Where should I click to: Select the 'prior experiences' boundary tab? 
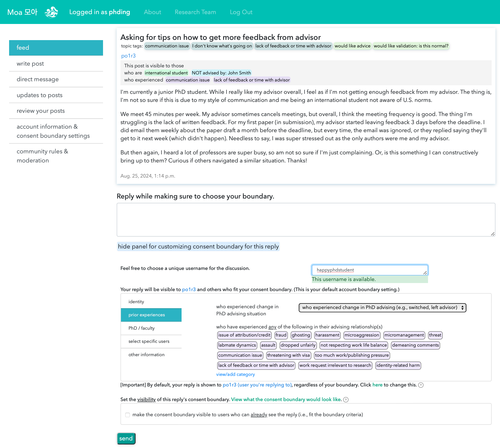click(151, 315)
